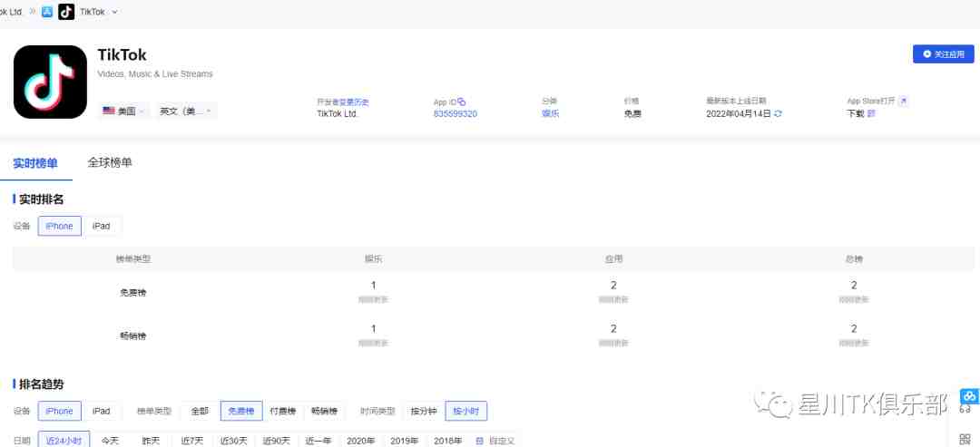980x447 pixels.
Task: Click the 关注应用 follow app button
Action: click(943, 54)
